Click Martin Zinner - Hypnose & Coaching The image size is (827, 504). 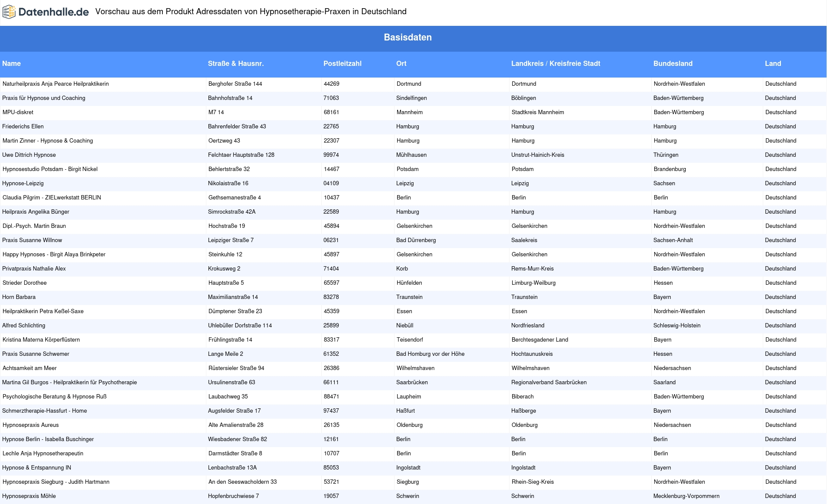[x=48, y=141]
